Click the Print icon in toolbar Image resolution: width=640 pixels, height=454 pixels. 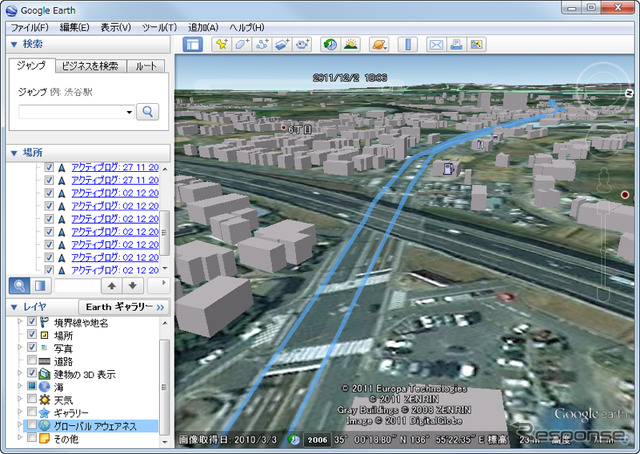point(456,44)
